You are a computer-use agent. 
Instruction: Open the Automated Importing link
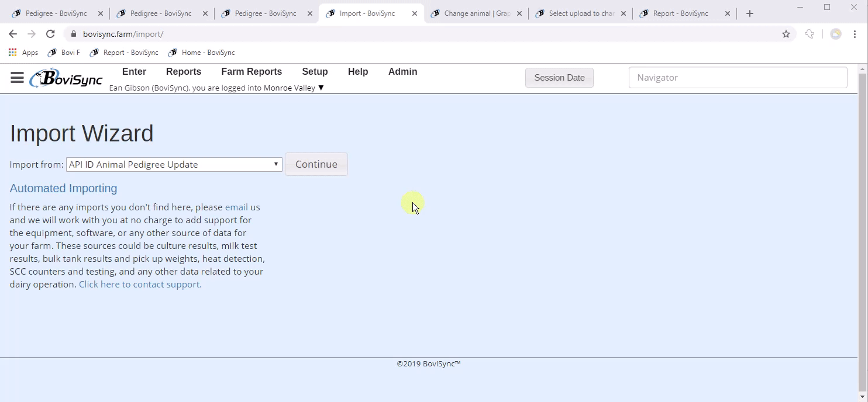point(63,188)
